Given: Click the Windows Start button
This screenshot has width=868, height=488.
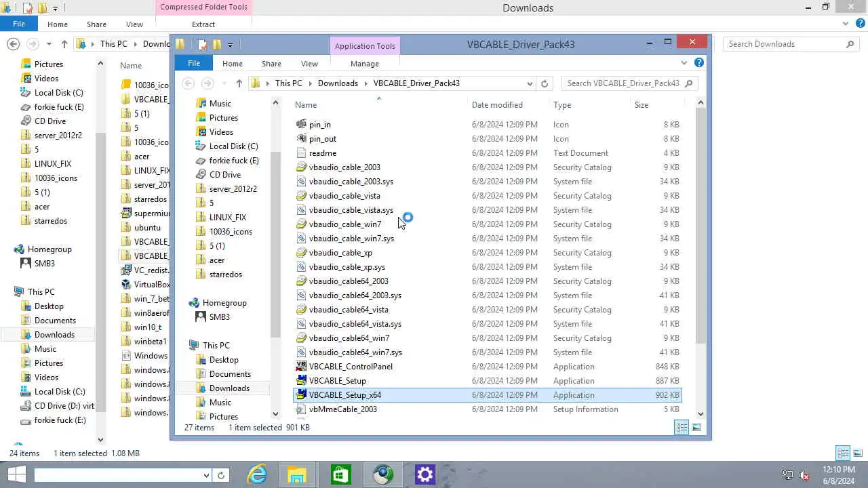Looking at the screenshot, I should tap(16, 474).
